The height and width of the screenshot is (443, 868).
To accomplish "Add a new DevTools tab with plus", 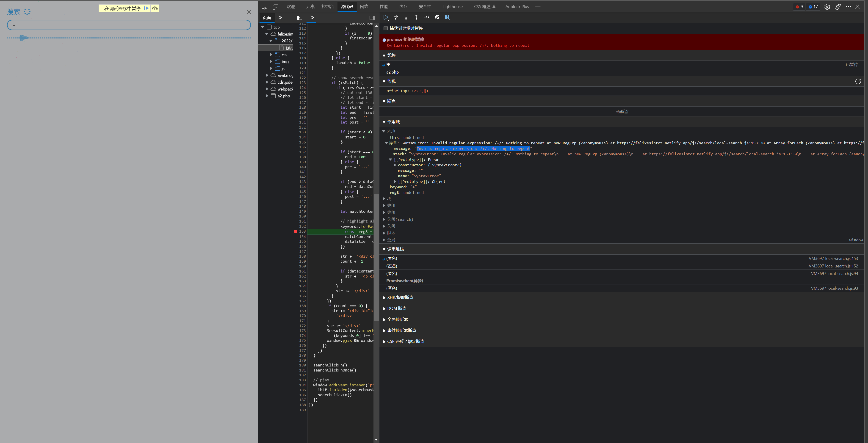I will [538, 6].
